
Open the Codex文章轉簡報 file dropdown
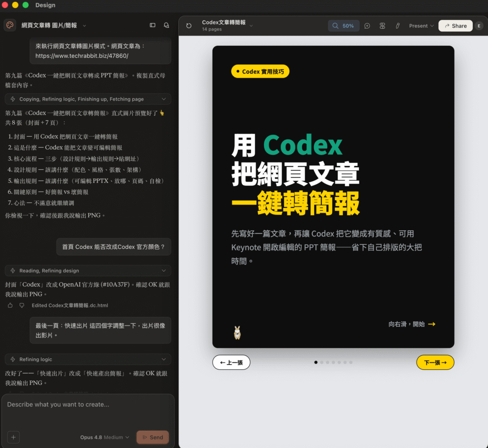(x=227, y=25)
